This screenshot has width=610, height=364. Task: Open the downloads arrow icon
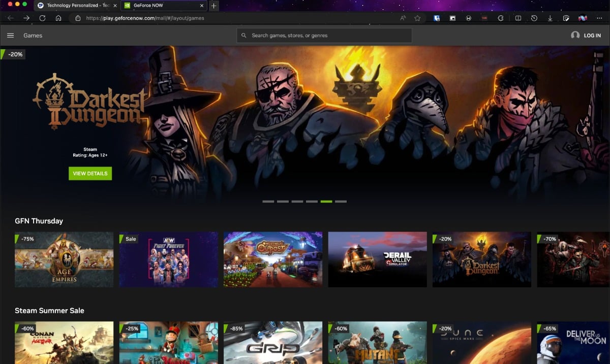550,18
